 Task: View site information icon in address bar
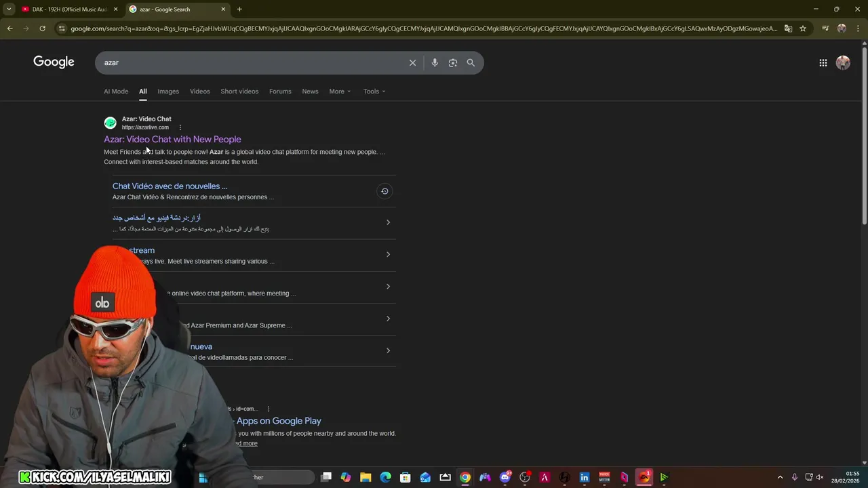coord(62,28)
